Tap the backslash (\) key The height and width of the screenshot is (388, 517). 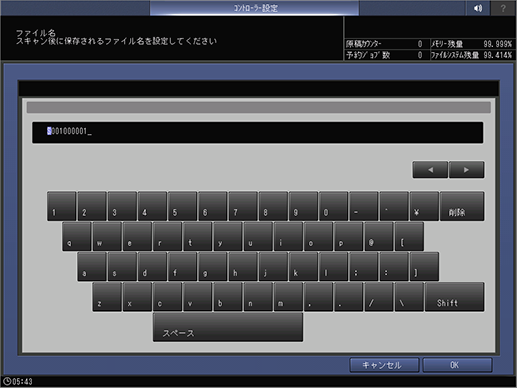tap(409, 297)
